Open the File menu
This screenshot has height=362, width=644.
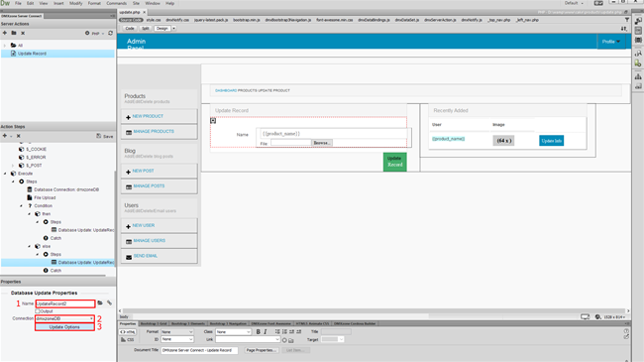point(18,3)
